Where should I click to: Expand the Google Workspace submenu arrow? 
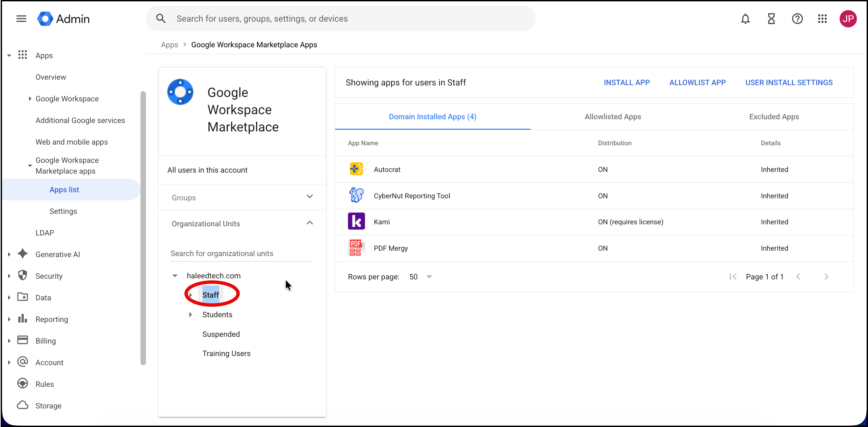[x=30, y=99]
